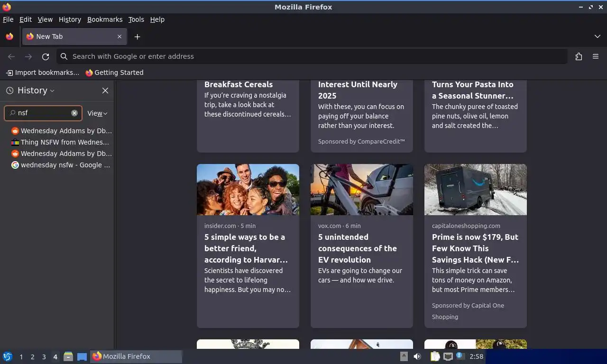Click 'insider.com · 5 min' source label

[230, 226]
